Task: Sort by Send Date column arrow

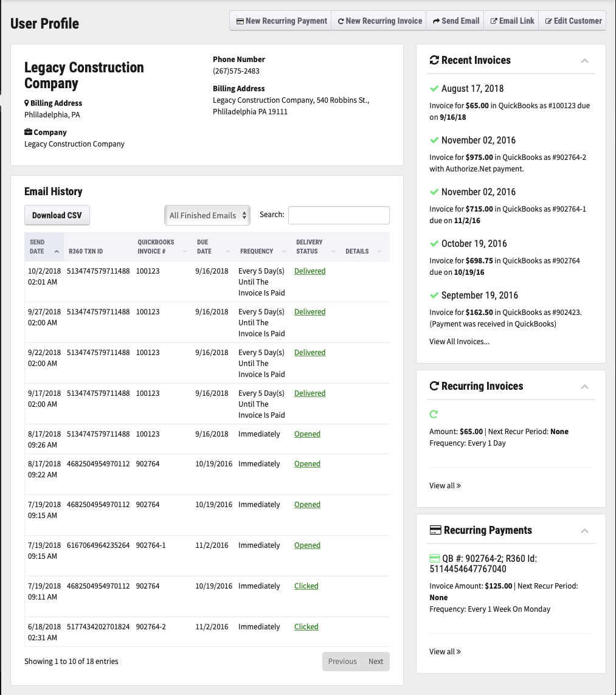Action: point(57,251)
